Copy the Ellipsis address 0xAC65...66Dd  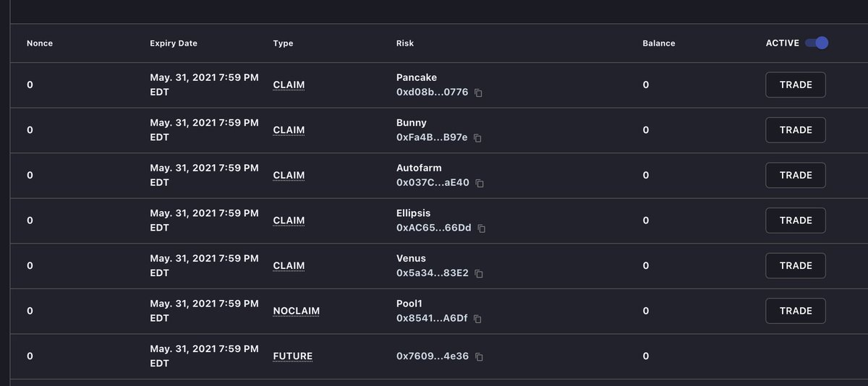(x=482, y=228)
